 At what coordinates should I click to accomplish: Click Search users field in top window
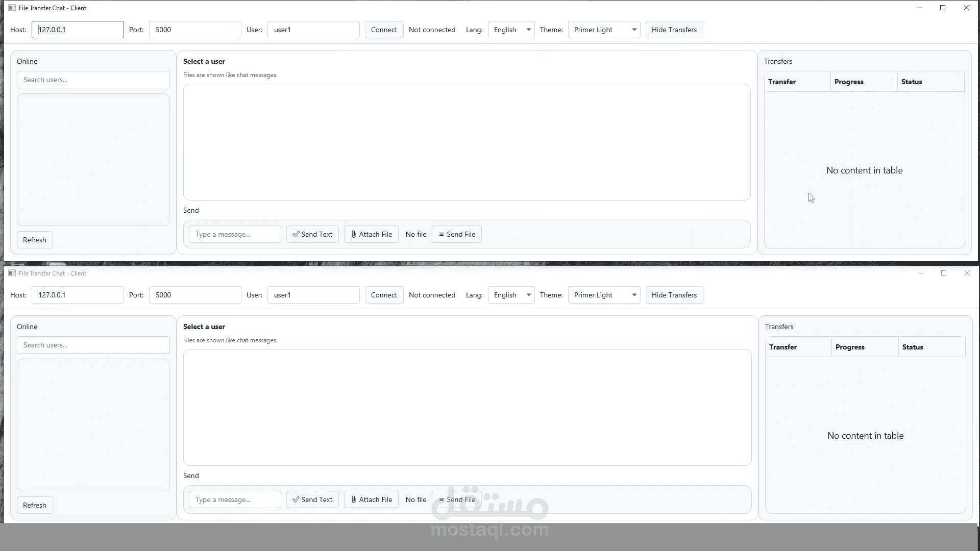93,80
